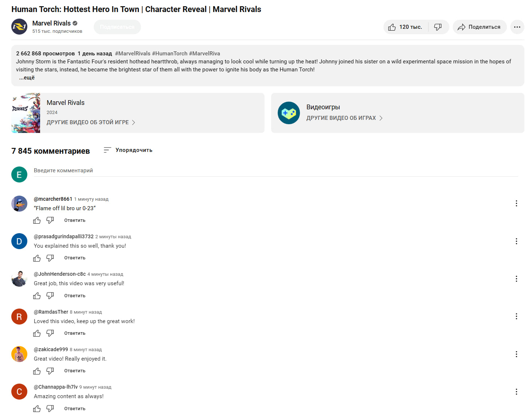Open options menu for @prasadgurindapalli3732 comment

pyautogui.click(x=516, y=241)
